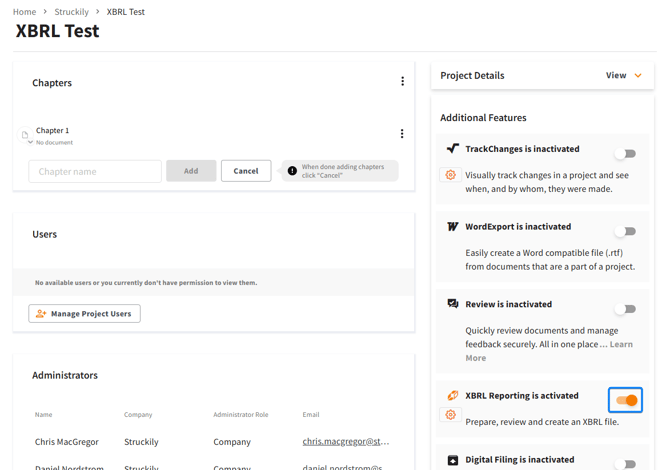Expand the Chapter 1 No document chevron
This screenshot has width=670, height=470.
[x=30, y=143]
